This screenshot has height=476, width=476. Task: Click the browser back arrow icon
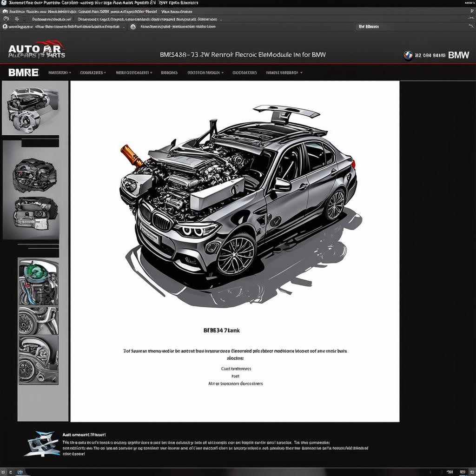coord(6,19)
